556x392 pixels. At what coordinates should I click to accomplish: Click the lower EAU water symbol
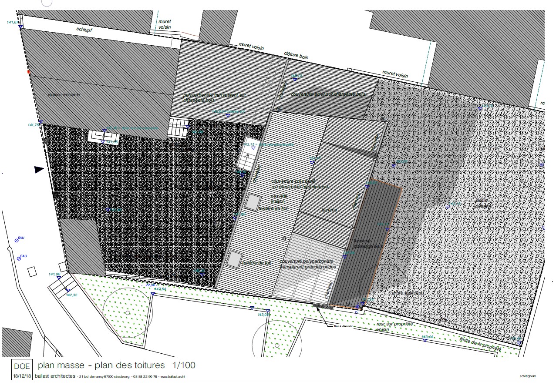[19, 258]
